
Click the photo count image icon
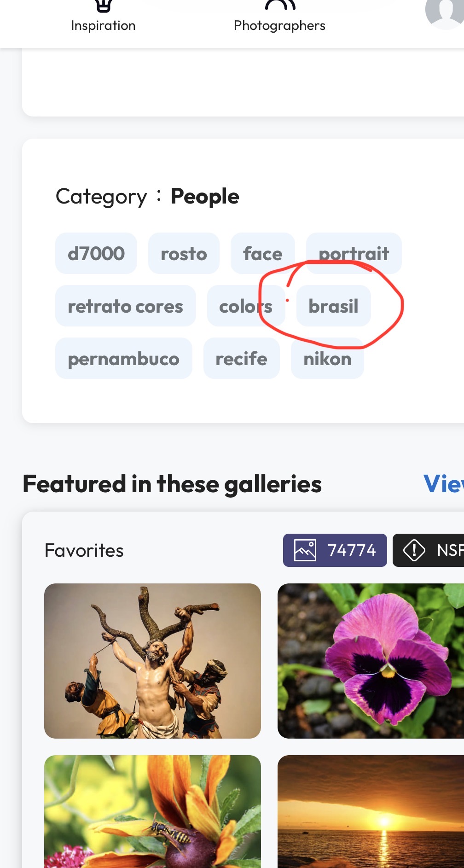pos(305,550)
